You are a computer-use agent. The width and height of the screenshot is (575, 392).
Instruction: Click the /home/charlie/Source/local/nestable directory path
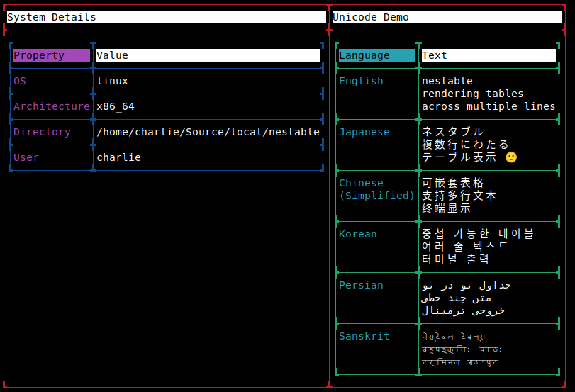pos(208,132)
